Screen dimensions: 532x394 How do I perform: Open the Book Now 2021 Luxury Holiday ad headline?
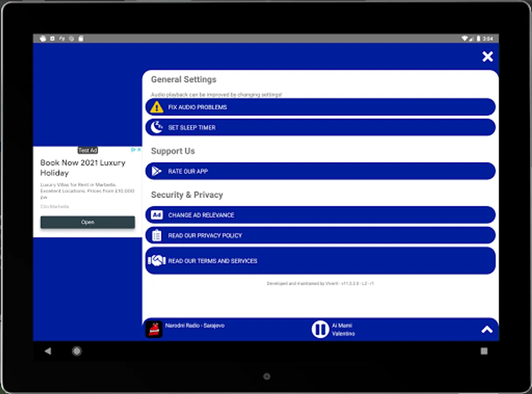click(83, 168)
